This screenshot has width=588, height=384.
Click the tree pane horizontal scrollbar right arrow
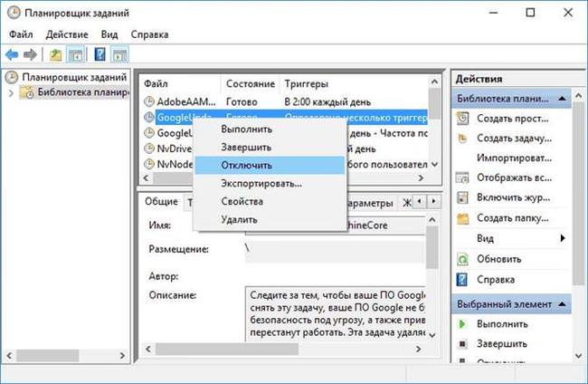tap(122, 356)
